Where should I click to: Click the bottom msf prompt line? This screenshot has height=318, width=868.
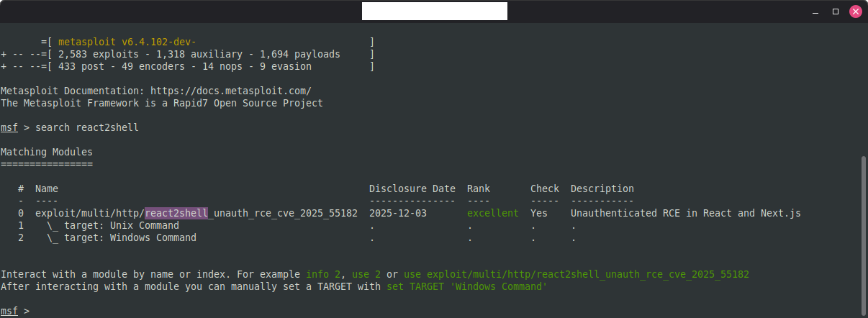coord(15,311)
